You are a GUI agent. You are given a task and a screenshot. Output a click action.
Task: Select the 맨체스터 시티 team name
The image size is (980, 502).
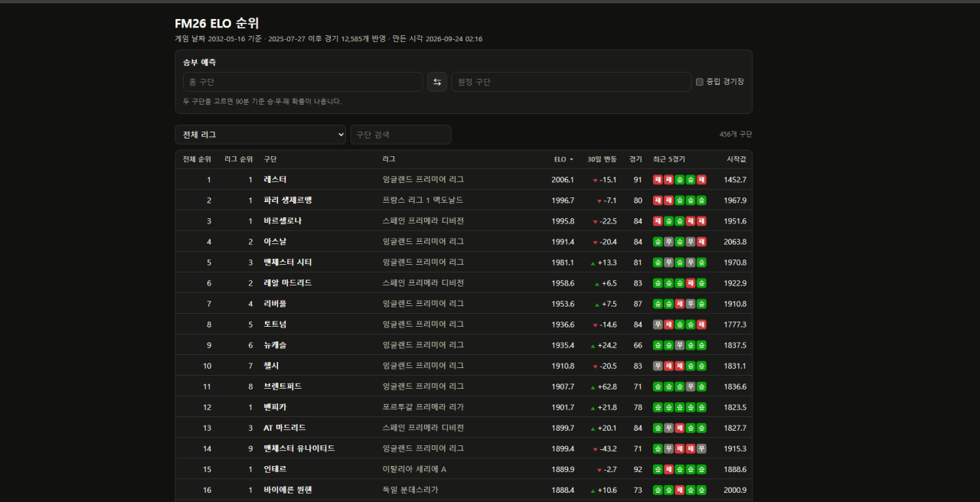tap(288, 262)
